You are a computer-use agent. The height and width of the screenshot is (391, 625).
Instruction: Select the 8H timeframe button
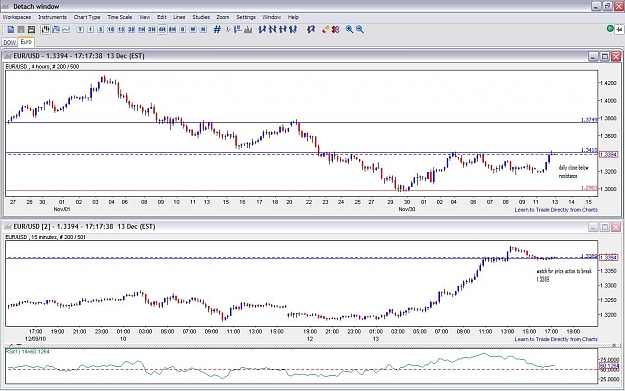coord(172,29)
